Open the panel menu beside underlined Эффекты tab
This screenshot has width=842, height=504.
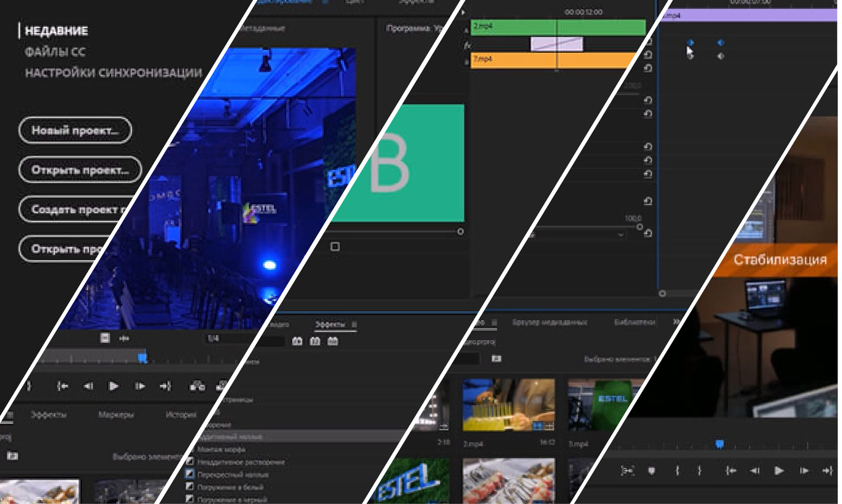coord(354,325)
